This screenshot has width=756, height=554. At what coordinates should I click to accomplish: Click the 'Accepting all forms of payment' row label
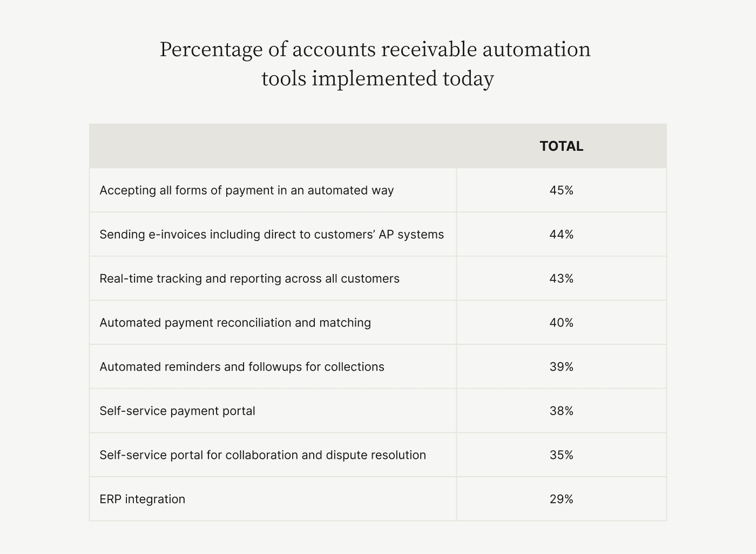(x=247, y=190)
